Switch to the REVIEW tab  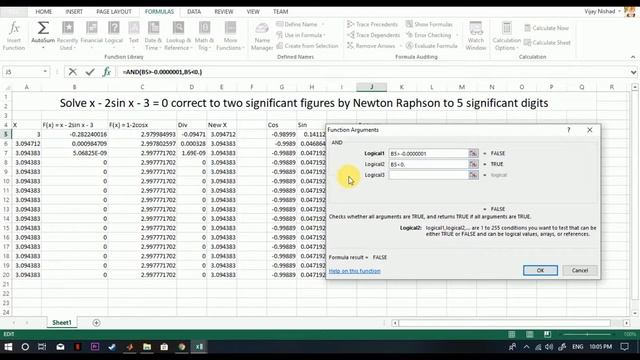[x=224, y=11]
